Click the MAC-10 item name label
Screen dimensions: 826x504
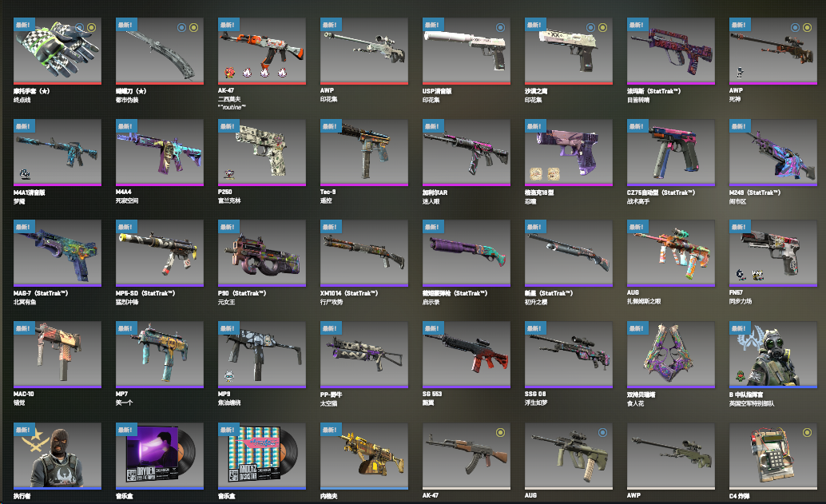[24, 394]
